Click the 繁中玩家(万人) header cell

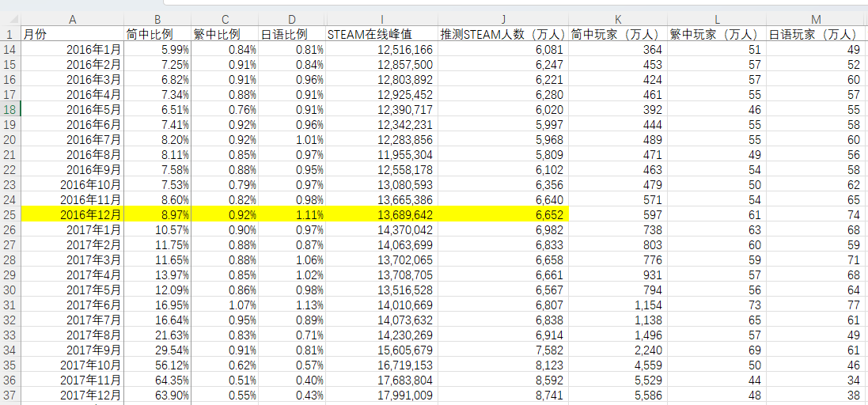point(717,34)
